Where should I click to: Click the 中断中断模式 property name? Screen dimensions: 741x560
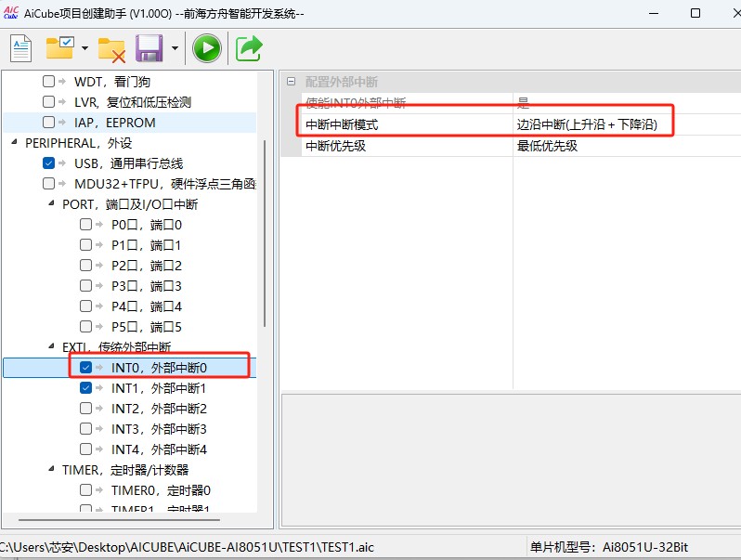342,124
